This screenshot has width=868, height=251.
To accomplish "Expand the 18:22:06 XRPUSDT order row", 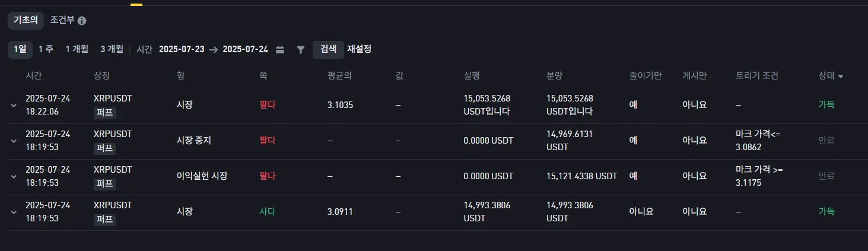I will click(x=14, y=105).
